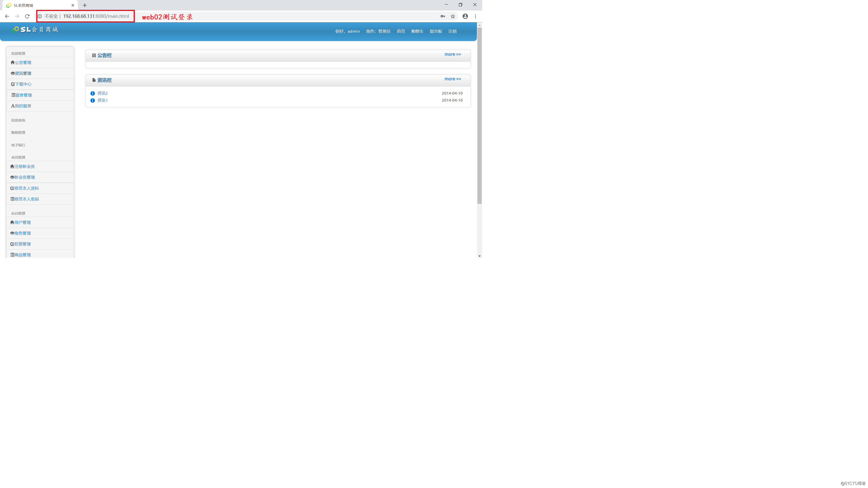Collapse the 会员管理 sidebar section
This screenshot has height=488, width=868.
pyautogui.click(x=18, y=158)
